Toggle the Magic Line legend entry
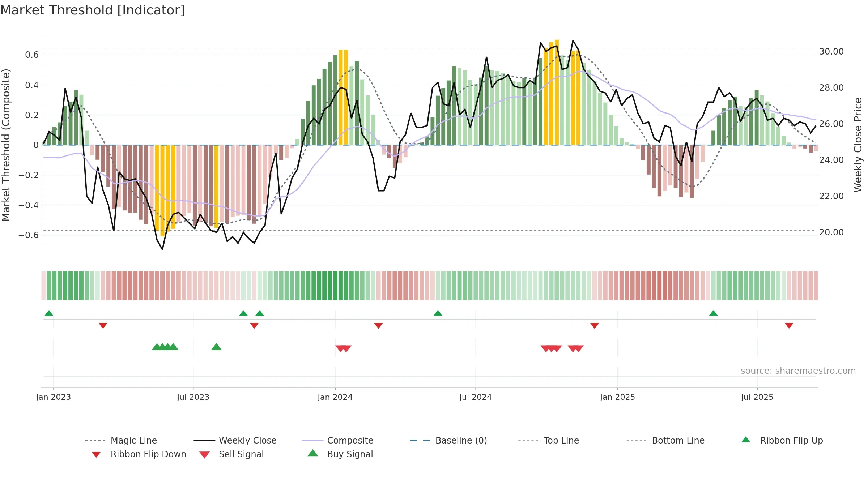Viewport: 868px width, 488px height. click(121, 440)
